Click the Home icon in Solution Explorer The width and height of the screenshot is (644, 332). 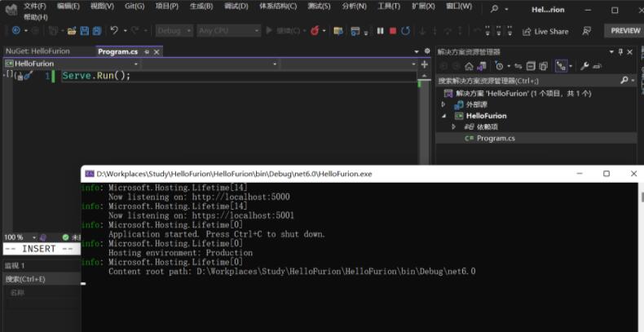(x=469, y=66)
